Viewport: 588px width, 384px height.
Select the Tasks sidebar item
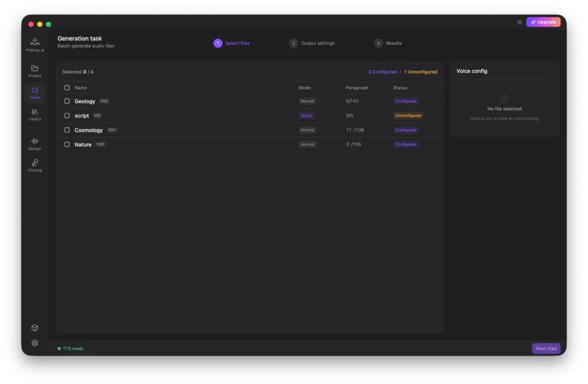pos(34,93)
